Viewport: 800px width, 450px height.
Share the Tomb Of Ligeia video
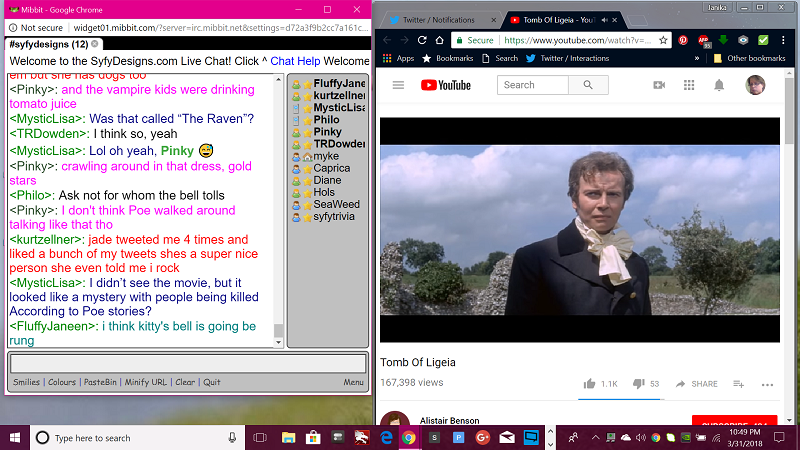pos(696,384)
